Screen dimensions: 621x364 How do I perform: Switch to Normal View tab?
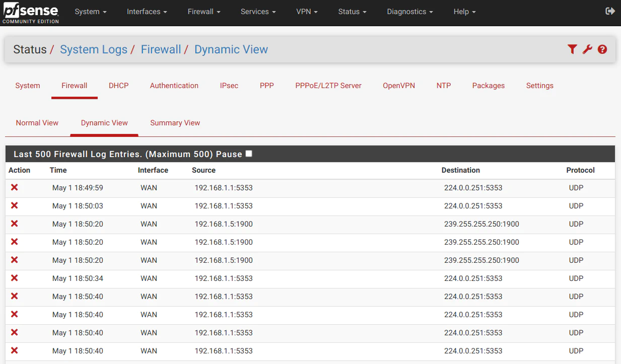37,123
